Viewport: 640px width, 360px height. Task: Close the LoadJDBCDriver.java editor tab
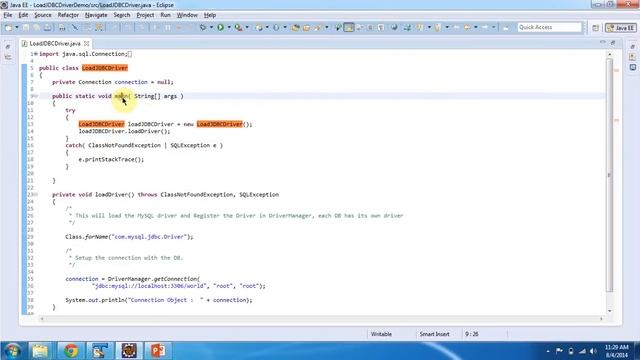click(x=87, y=43)
